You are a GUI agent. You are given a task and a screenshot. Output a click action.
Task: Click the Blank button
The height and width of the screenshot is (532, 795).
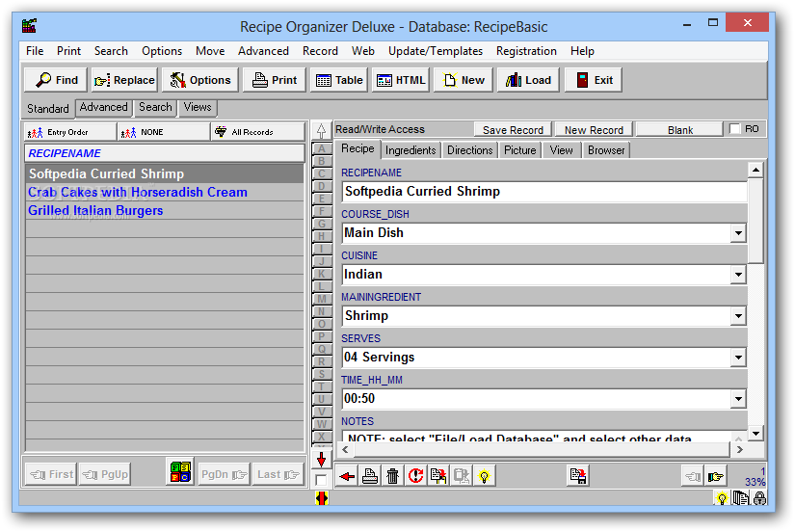(x=680, y=130)
